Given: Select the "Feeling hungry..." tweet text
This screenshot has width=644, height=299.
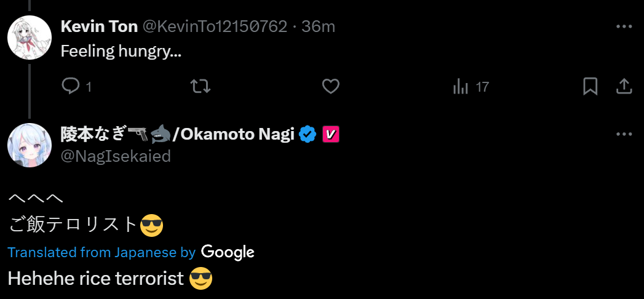Looking at the screenshot, I should click(121, 51).
